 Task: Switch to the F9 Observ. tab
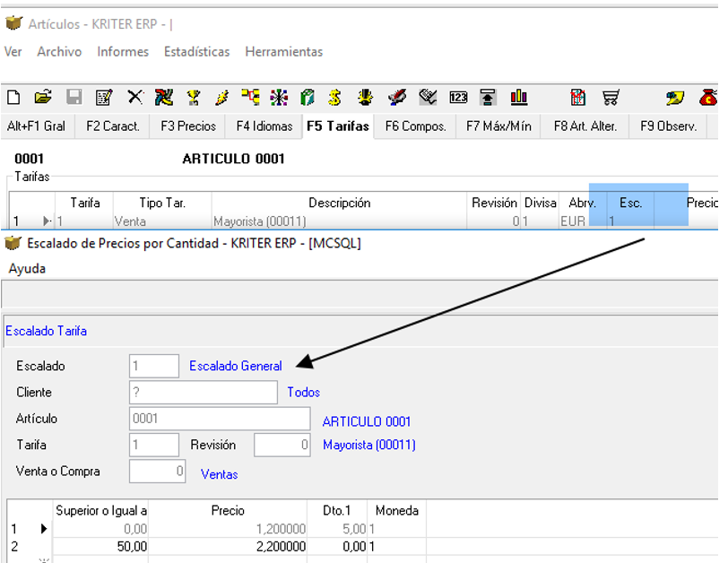(x=669, y=126)
